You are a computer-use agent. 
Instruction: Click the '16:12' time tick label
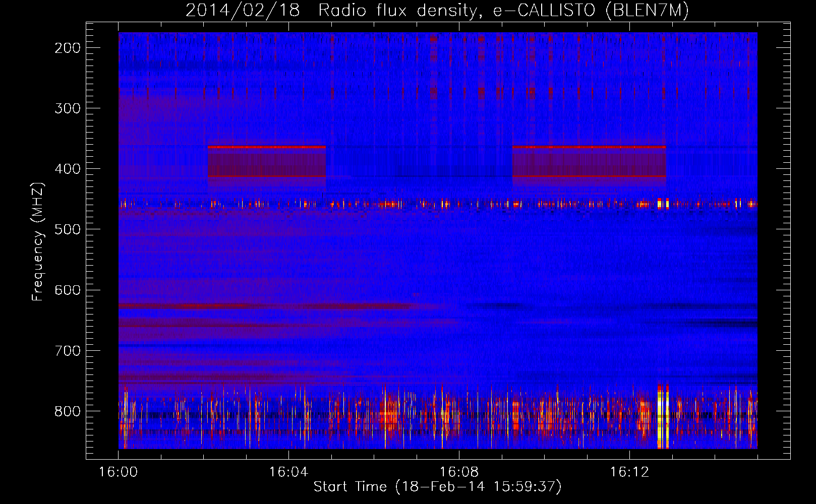click(x=629, y=472)
